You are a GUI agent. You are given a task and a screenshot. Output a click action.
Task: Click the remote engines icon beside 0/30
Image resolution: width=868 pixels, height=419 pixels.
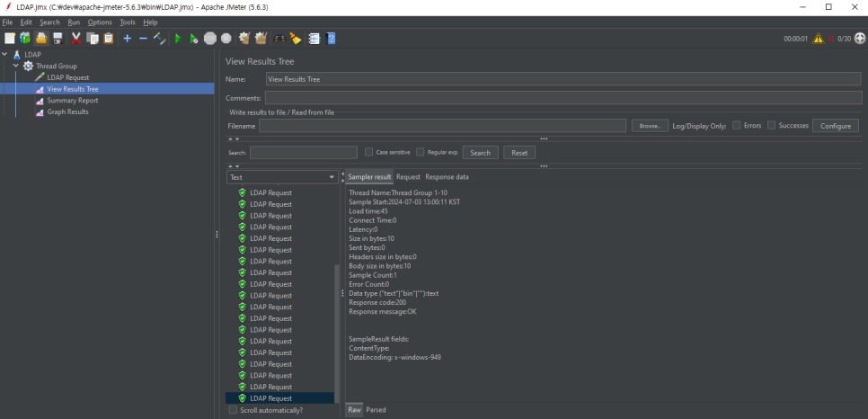[860, 39]
